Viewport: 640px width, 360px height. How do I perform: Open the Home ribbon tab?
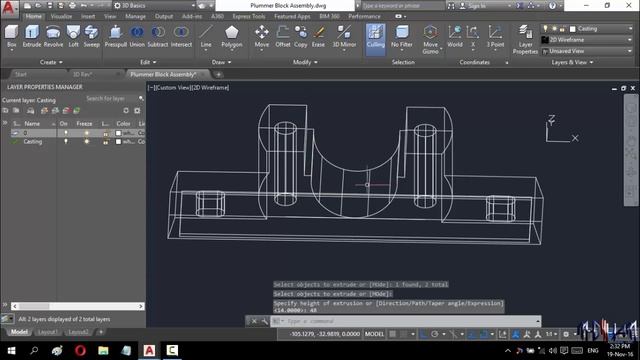[33, 16]
